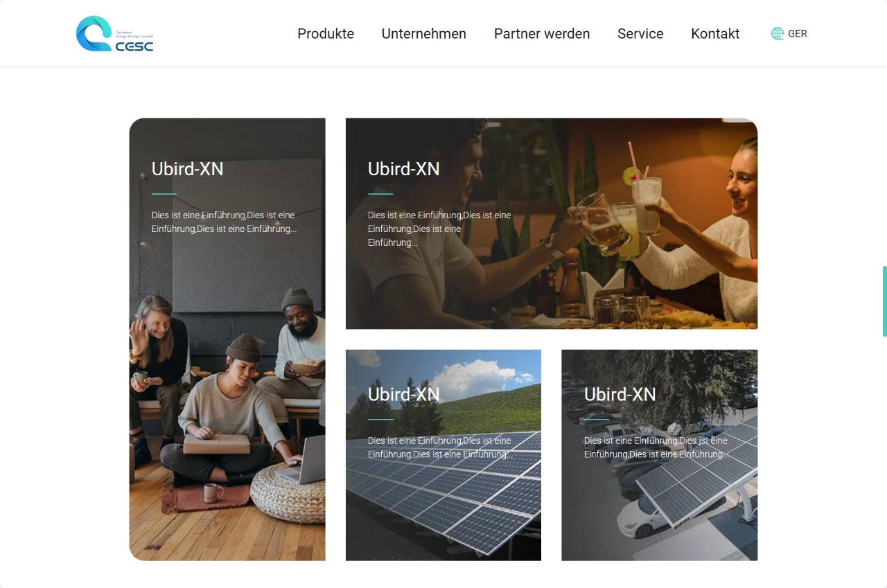This screenshot has height=588, width=887.
Task: Click Ubird-XN title on solar carport card
Action: tap(620, 394)
